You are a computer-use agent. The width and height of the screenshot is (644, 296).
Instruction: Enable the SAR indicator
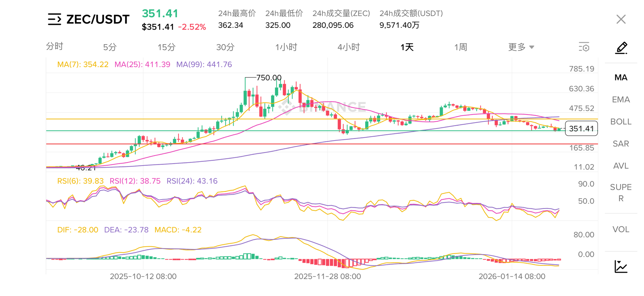click(x=621, y=144)
